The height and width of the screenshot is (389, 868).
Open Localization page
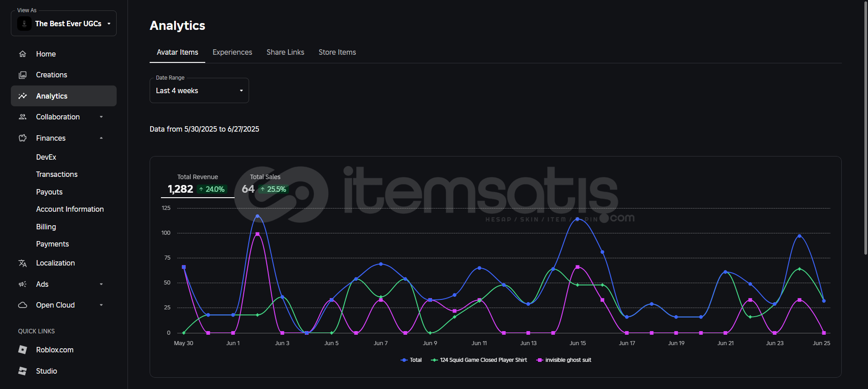(64, 263)
